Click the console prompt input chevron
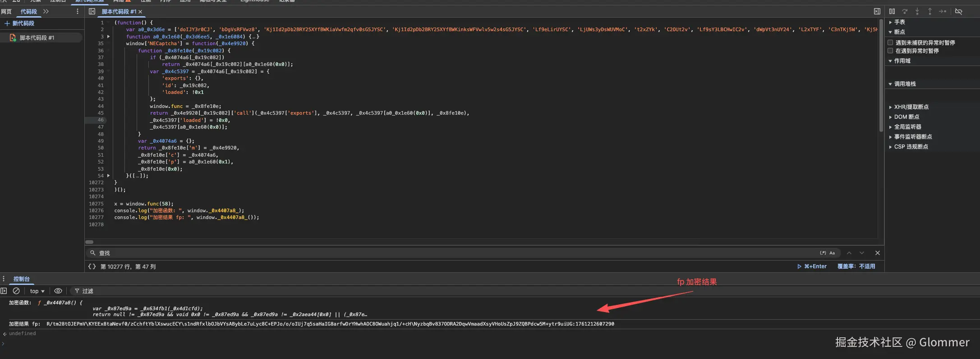 [3, 344]
